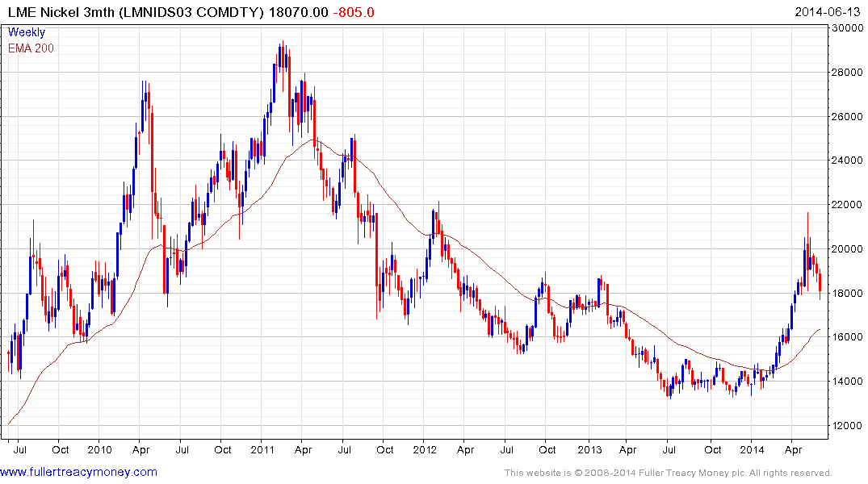868x484 pixels.
Task: Click the 2011 year label on time axis
Action: 262,449
